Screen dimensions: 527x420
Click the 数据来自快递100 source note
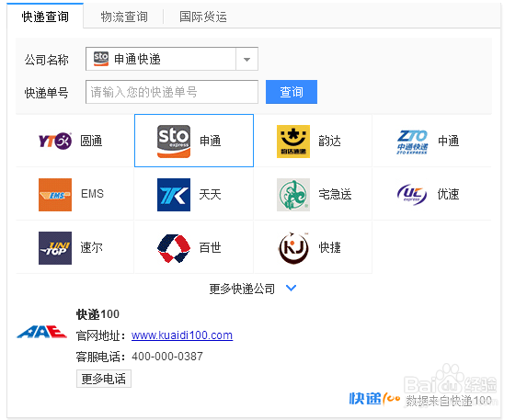pyautogui.click(x=449, y=401)
